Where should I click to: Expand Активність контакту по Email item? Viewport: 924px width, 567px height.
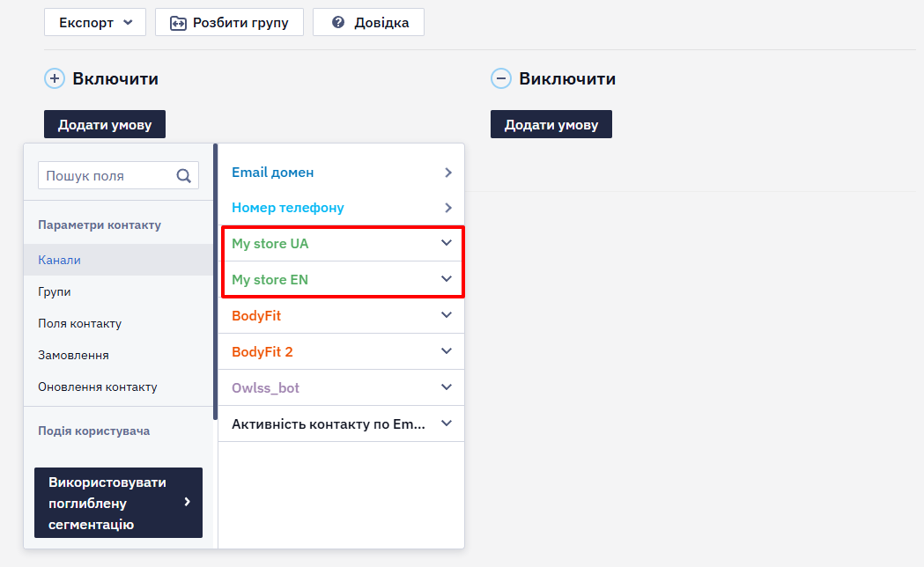pyautogui.click(x=342, y=423)
